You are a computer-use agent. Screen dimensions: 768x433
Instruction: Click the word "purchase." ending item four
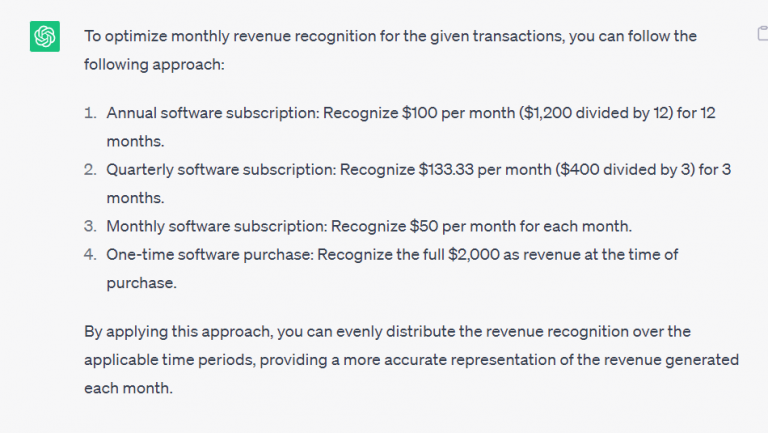(x=142, y=283)
